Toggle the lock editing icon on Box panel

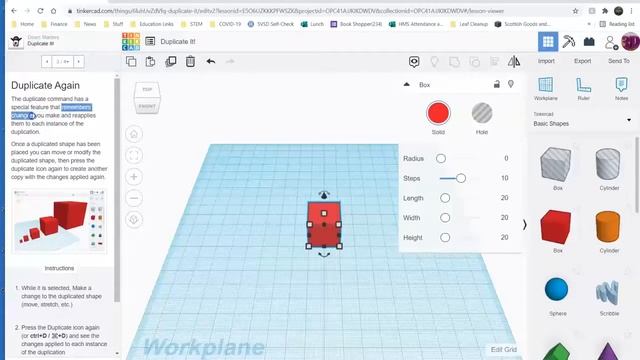click(x=497, y=84)
